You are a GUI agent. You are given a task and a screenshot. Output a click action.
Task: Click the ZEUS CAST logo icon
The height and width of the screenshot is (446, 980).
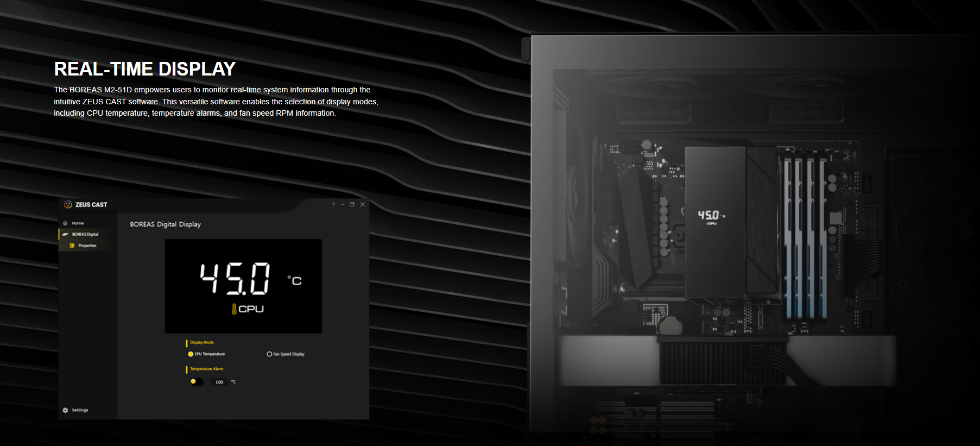pyautogui.click(x=68, y=205)
